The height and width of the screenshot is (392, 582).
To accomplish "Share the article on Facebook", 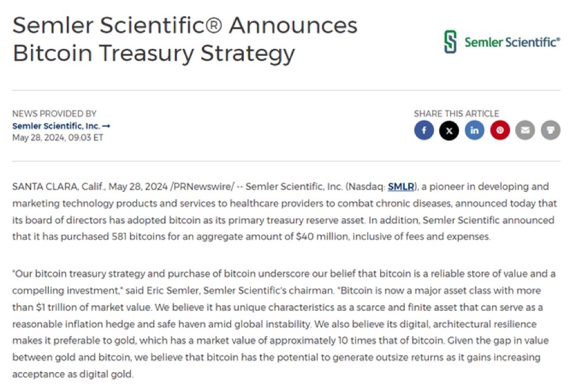I will coord(424,131).
